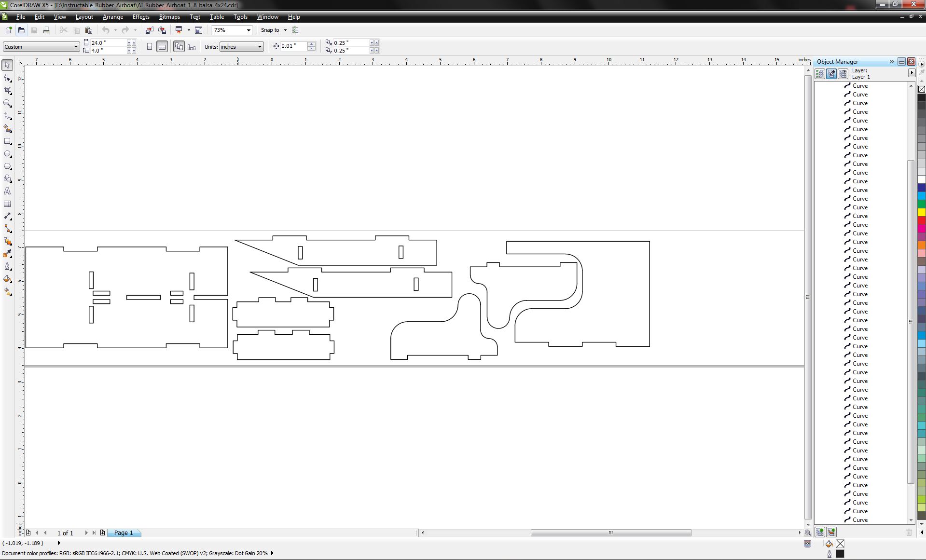Open the Bitmaps menu
This screenshot has height=560, width=926.
coord(169,16)
